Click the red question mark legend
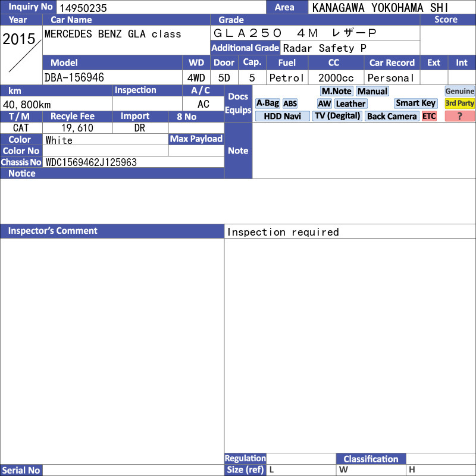This screenshot has width=476, height=476. coord(459,116)
